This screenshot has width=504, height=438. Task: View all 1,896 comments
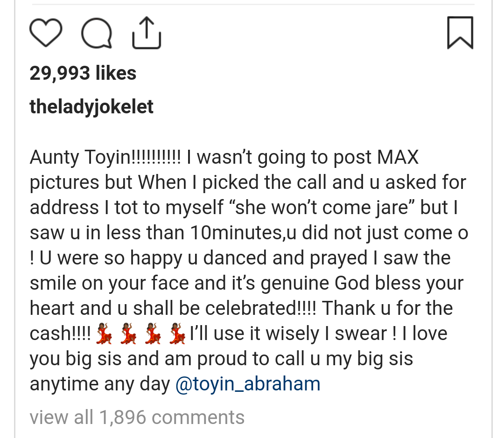137,417
